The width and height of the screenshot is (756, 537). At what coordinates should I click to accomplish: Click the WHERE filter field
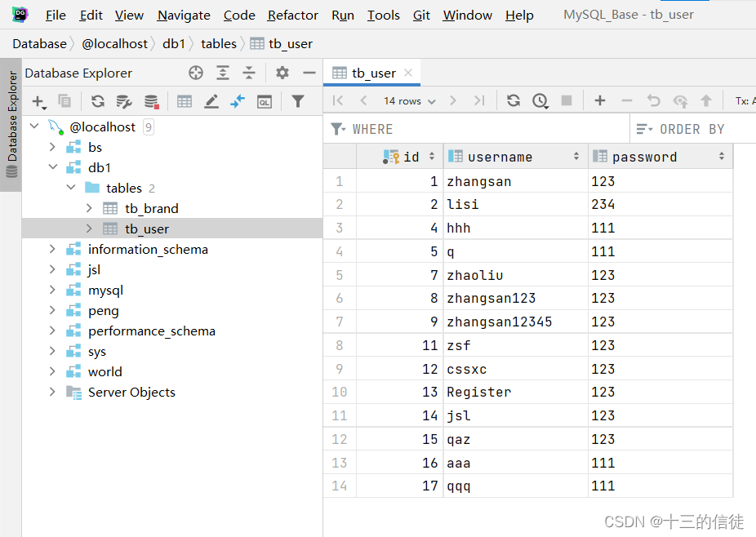[x=476, y=129]
